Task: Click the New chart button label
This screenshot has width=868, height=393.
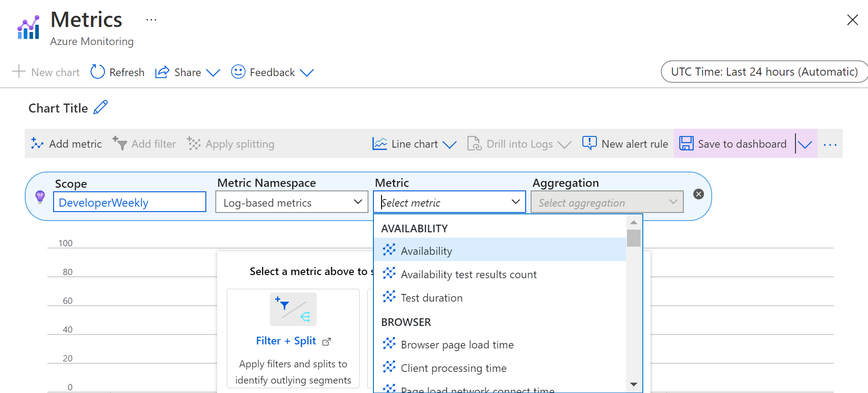Action: [x=55, y=72]
